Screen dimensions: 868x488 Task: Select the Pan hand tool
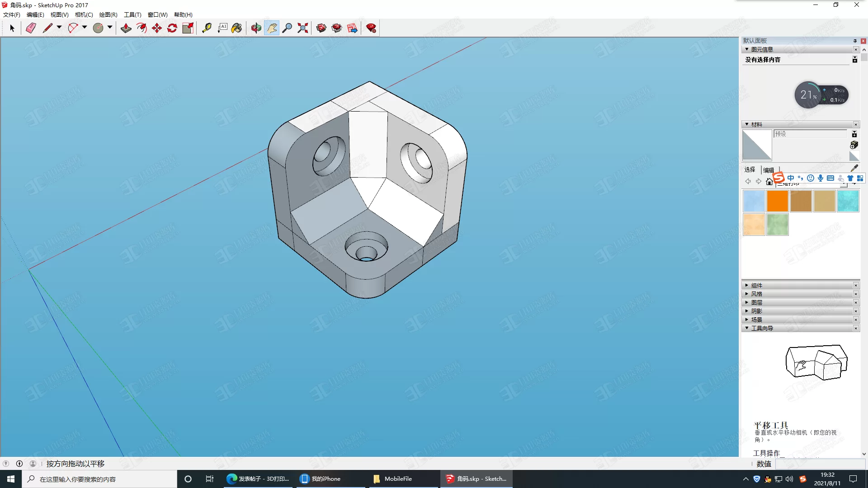[x=272, y=28]
